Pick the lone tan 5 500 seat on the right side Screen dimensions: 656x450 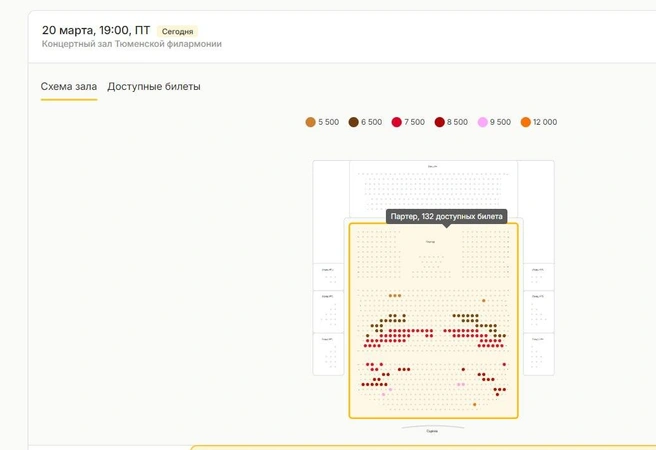[484, 300]
